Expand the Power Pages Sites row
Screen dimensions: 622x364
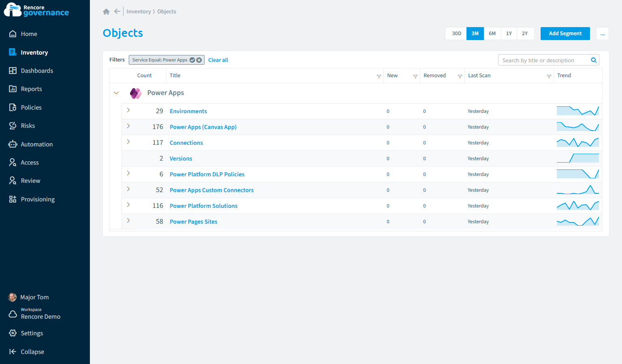point(128,220)
